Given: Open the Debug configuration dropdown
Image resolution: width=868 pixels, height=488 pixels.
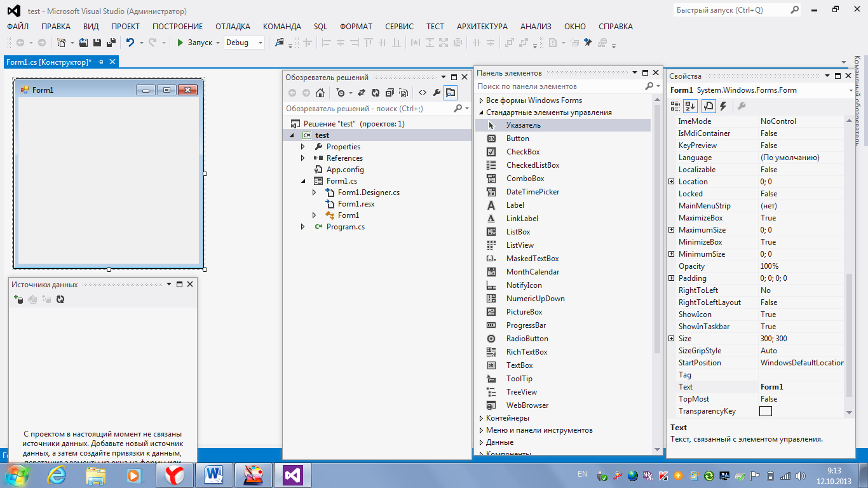Looking at the screenshot, I should pyautogui.click(x=245, y=43).
